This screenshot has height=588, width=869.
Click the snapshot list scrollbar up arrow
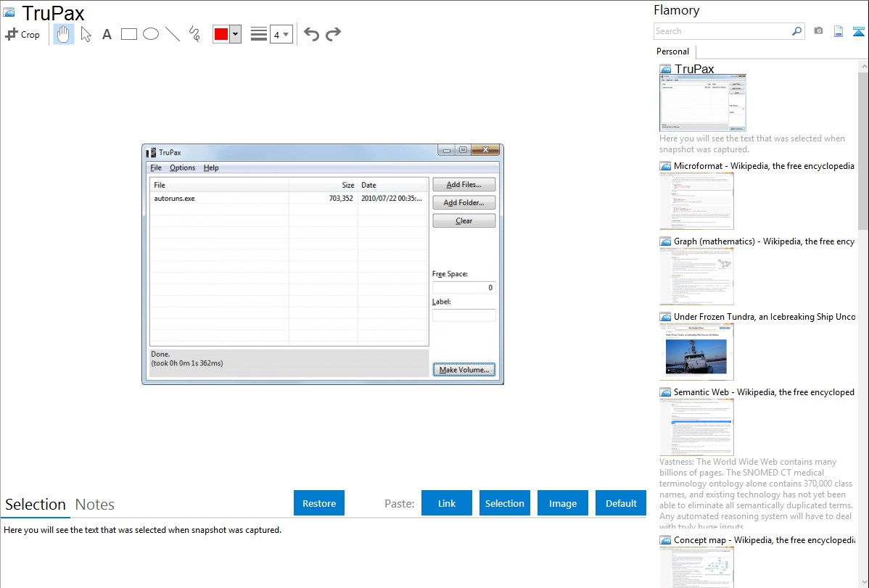click(x=864, y=67)
